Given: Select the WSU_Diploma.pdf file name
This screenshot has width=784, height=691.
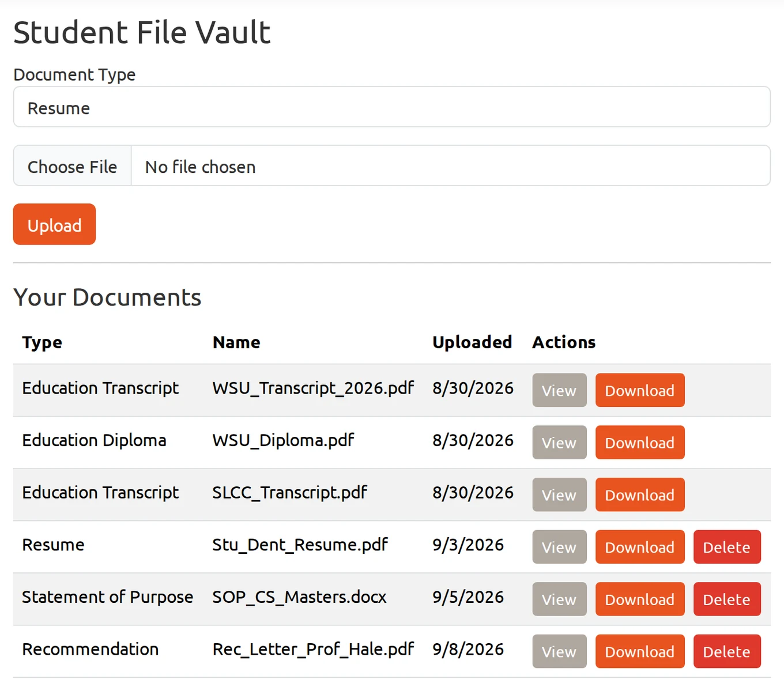Looking at the screenshot, I should 283,440.
